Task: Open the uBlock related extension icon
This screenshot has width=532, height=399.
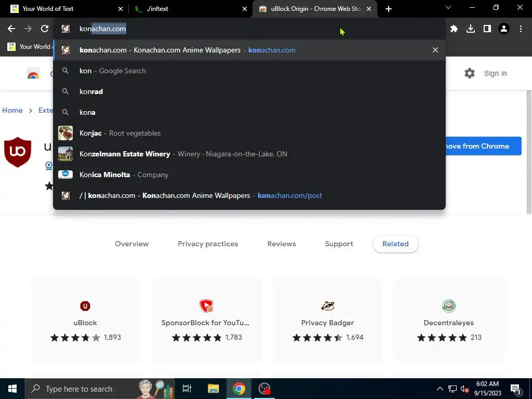Action: tap(85, 306)
